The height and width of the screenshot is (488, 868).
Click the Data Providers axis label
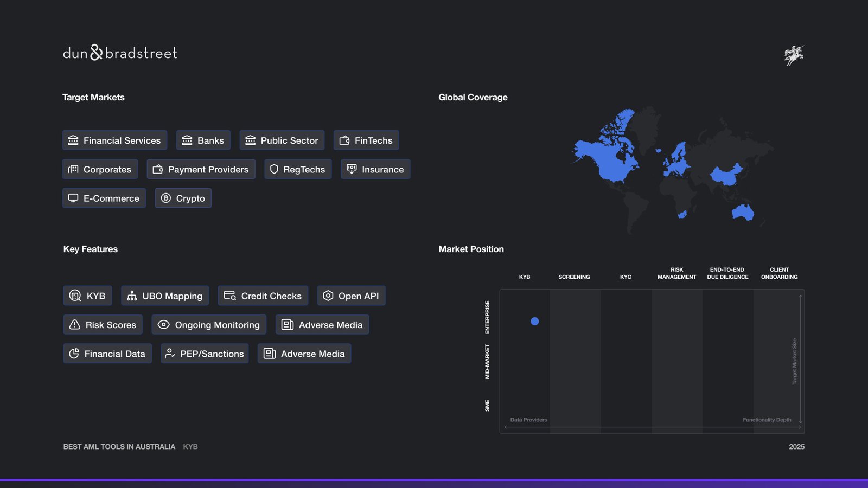[x=528, y=420]
